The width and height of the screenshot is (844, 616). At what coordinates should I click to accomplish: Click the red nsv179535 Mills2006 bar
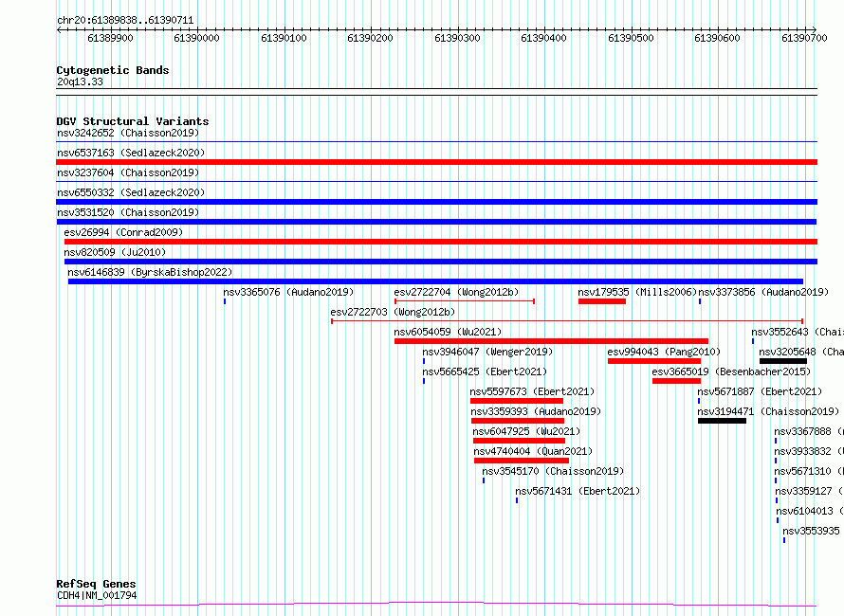602,301
